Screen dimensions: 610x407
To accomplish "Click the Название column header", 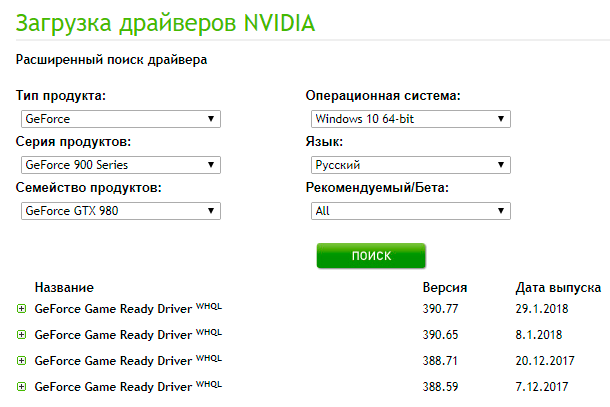I will click(64, 288).
